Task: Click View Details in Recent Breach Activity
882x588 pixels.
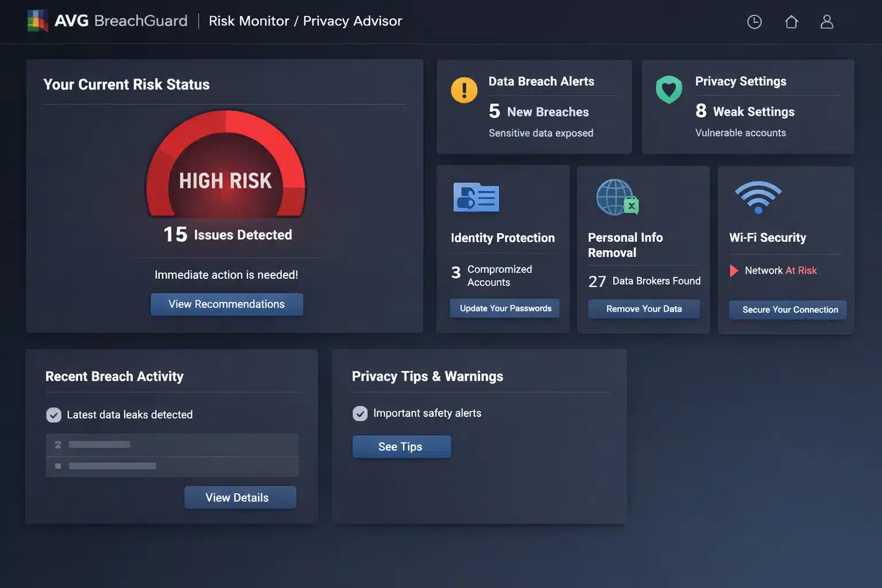Action: pos(240,497)
